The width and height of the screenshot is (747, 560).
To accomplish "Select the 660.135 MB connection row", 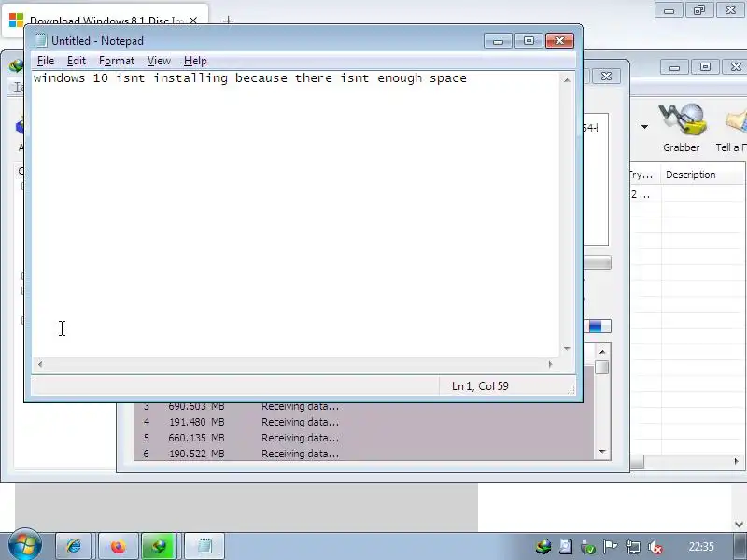I will coord(364,438).
